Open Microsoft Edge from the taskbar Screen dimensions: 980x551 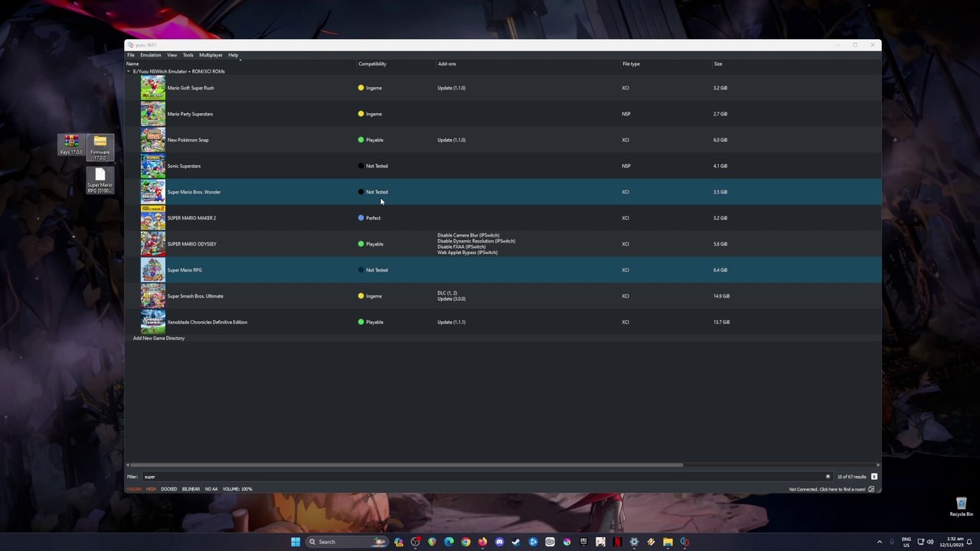coord(449,542)
